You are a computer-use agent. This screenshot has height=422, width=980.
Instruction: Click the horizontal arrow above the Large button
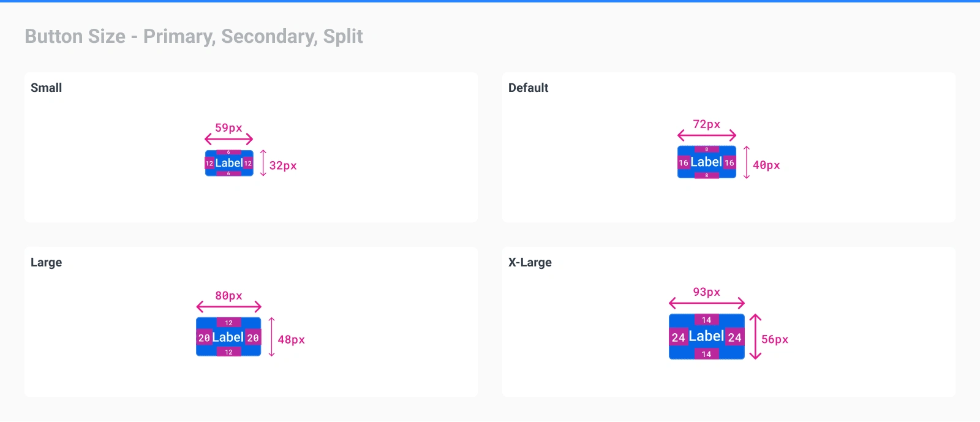[228, 306]
